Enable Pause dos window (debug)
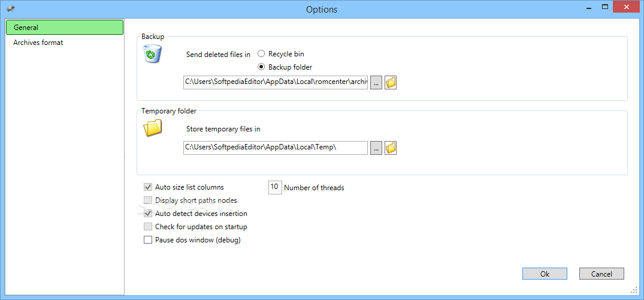644x300 pixels. tap(148, 240)
